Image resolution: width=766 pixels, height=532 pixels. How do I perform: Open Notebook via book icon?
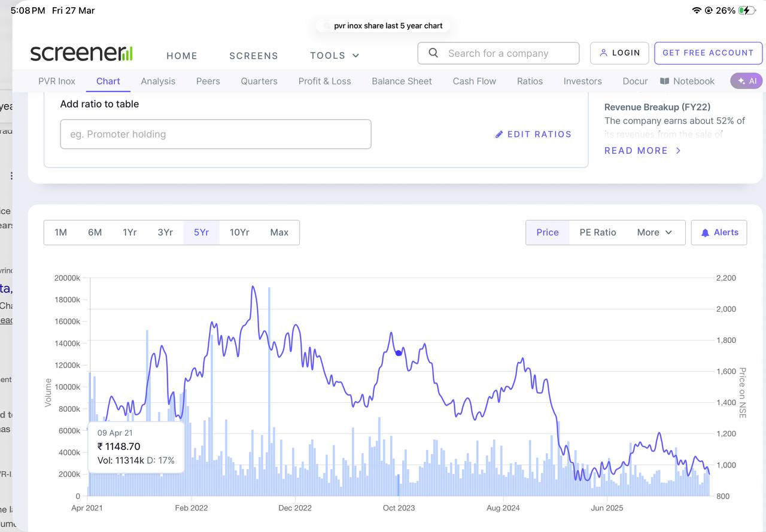pos(664,81)
